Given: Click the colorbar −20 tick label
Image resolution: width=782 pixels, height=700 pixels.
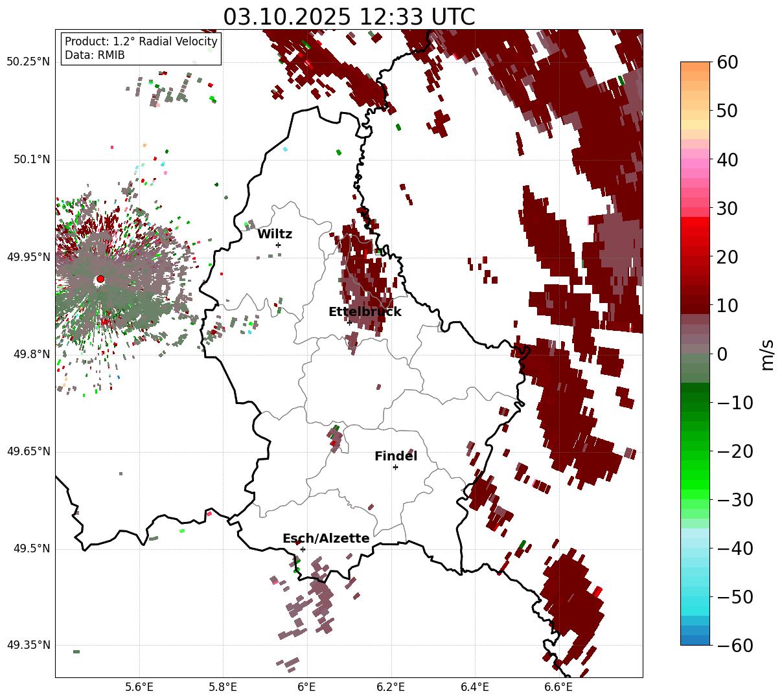Looking at the screenshot, I should (735, 451).
